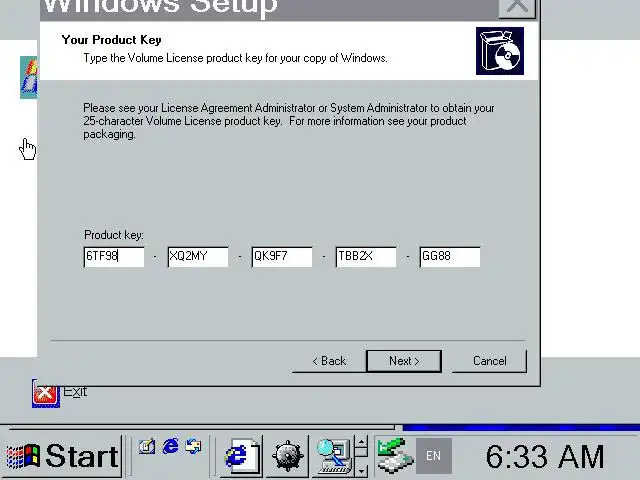Select third product key field QK9F7

click(282, 256)
